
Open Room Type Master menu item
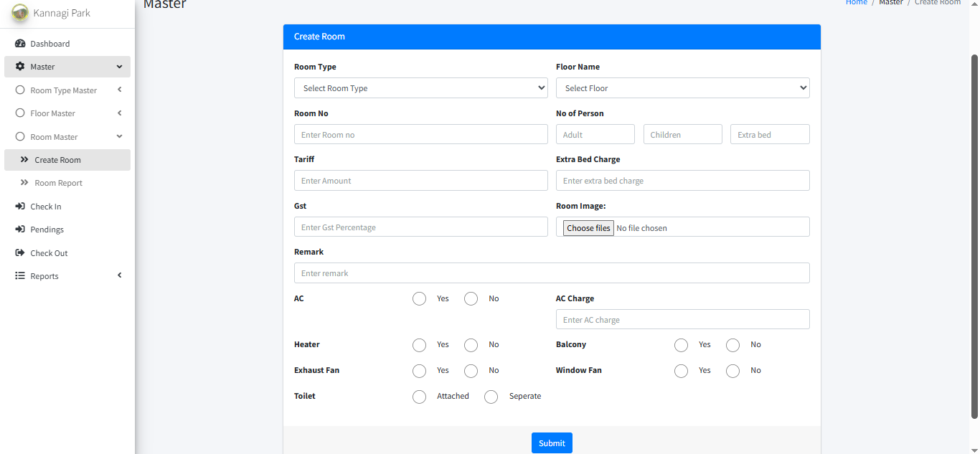point(63,90)
